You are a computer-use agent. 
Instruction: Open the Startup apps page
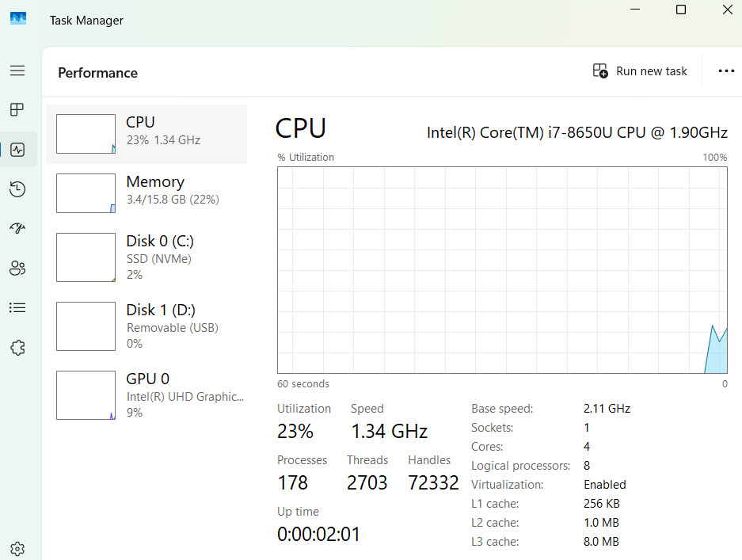click(17, 228)
